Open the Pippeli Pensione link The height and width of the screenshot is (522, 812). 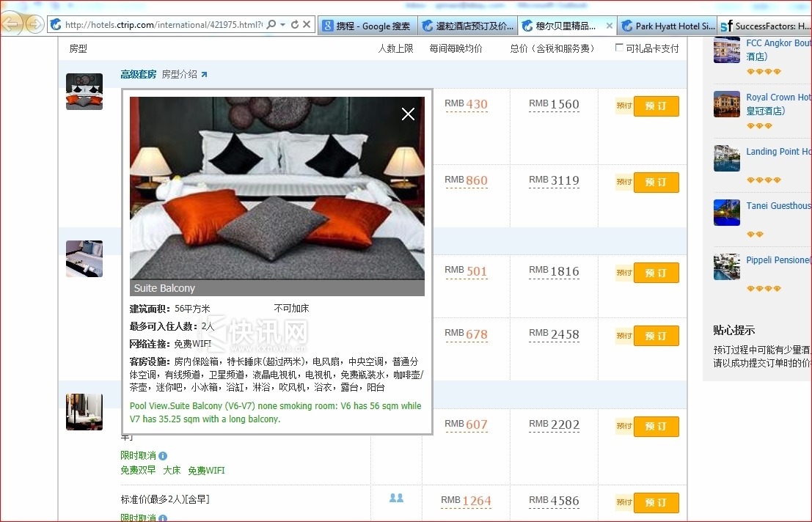(778, 260)
